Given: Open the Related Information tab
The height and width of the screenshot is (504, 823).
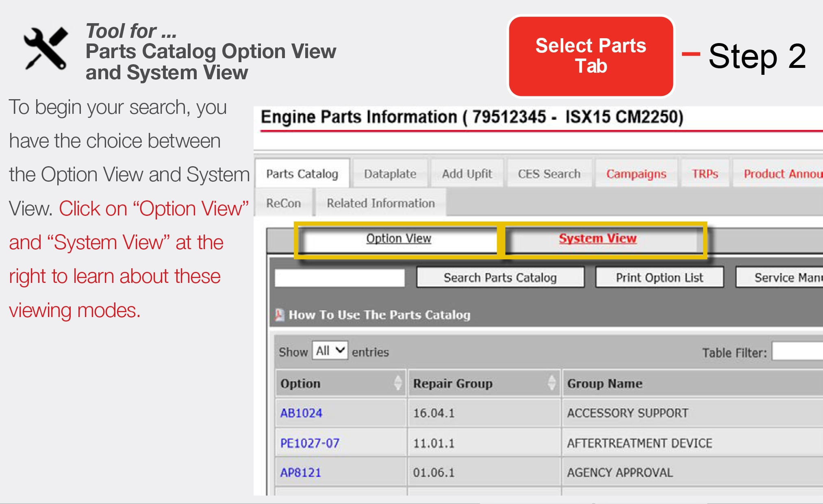Looking at the screenshot, I should click(380, 203).
